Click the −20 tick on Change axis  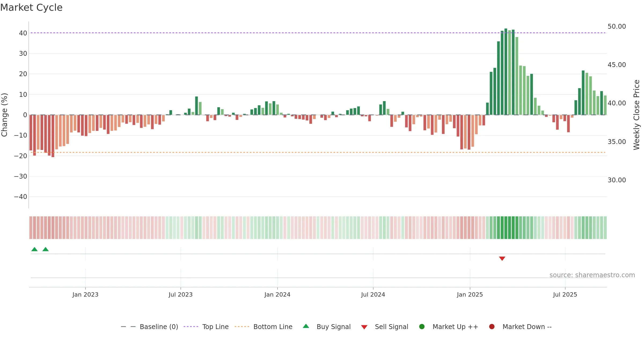[21, 156]
